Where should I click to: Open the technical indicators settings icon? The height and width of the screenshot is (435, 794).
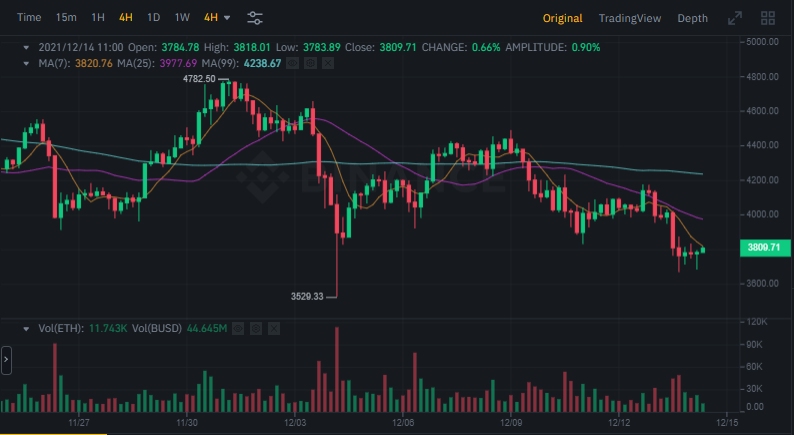[x=255, y=18]
